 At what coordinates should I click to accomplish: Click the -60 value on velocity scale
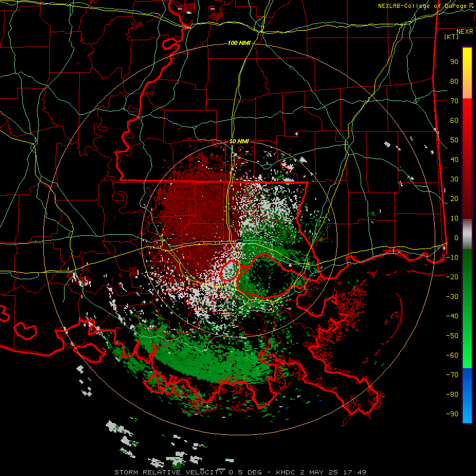point(452,355)
